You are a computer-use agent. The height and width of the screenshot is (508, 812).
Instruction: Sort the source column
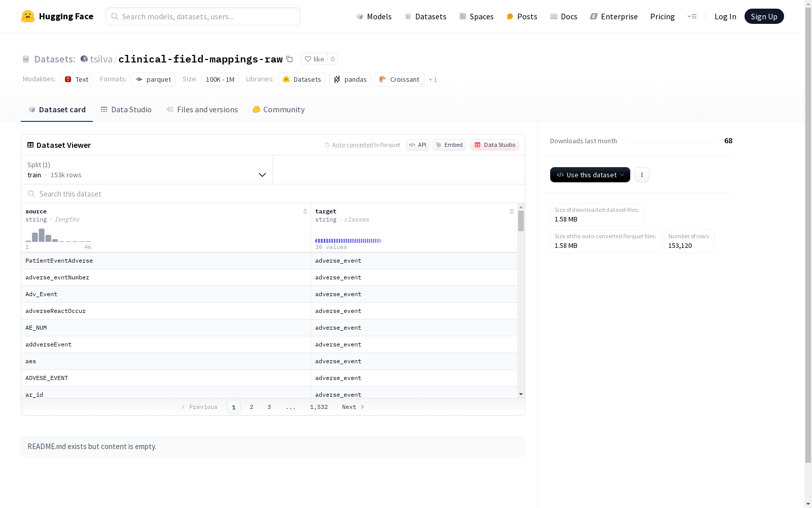305,211
